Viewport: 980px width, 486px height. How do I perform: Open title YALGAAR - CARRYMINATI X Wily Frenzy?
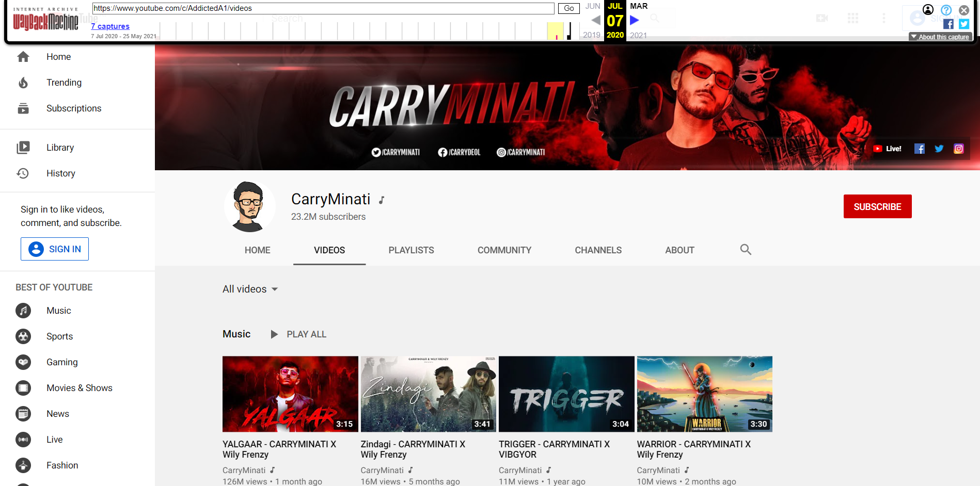pyautogui.click(x=279, y=449)
